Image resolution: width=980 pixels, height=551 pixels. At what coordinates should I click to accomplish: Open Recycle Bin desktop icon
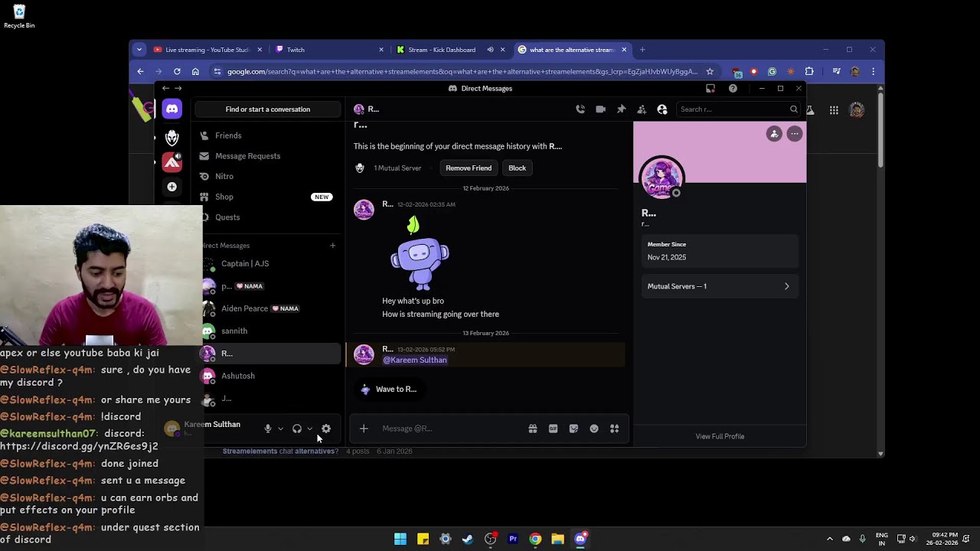pyautogui.click(x=19, y=16)
